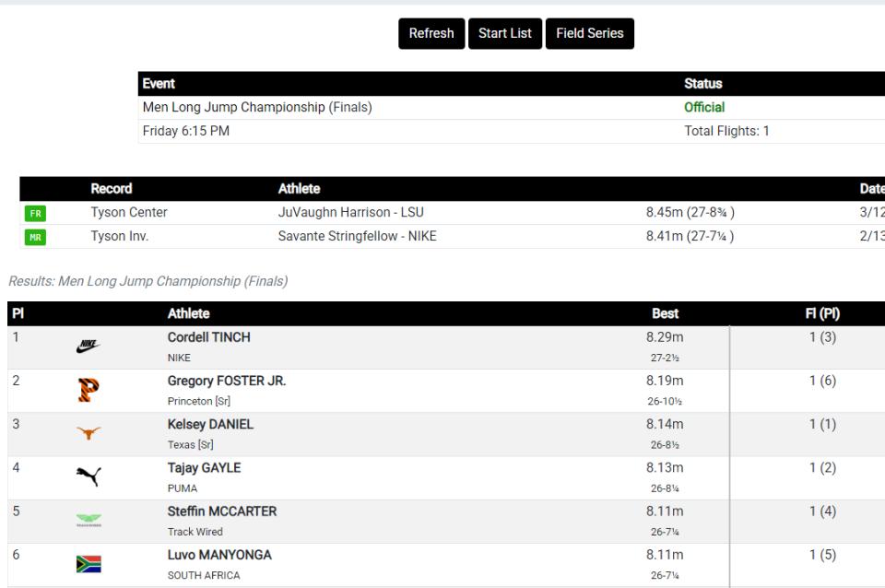Select Steffin MCCARTER's name

click(221, 511)
